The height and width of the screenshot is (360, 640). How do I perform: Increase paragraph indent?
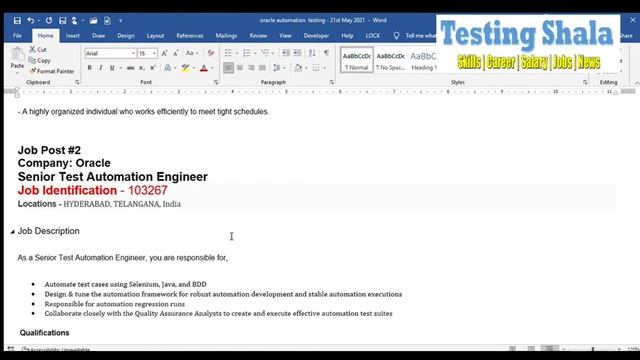297,53
